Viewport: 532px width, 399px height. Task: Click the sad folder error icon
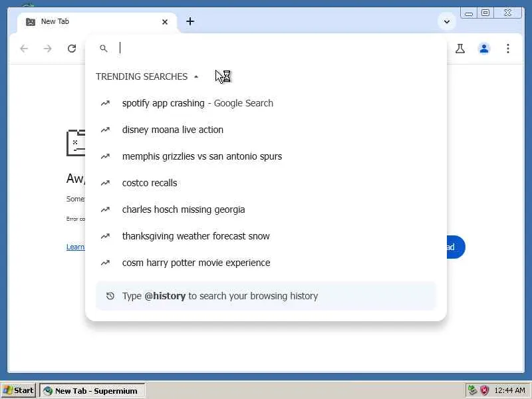(x=76, y=143)
